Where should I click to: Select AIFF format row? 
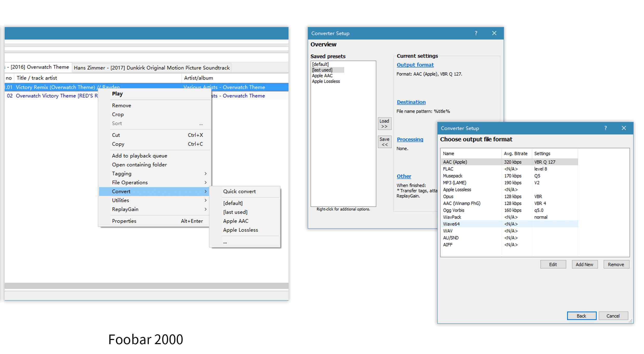509,245
